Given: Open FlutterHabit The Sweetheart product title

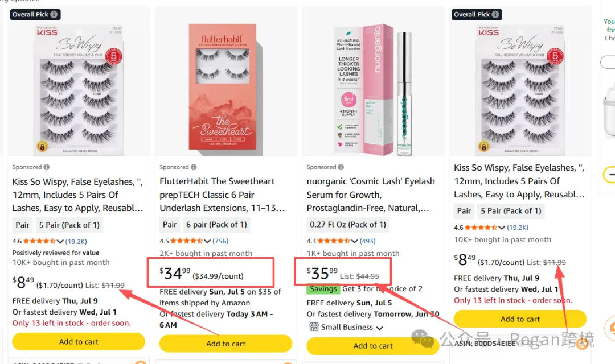Looking at the screenshot, I should tap(222, 195).
